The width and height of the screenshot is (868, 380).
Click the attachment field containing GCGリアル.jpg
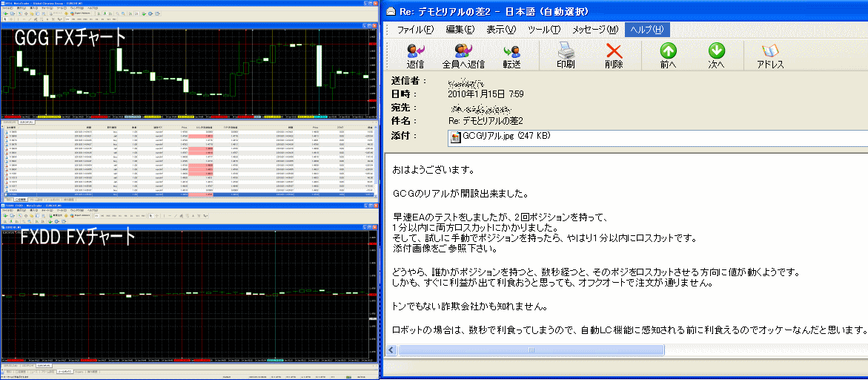[657, 137]
